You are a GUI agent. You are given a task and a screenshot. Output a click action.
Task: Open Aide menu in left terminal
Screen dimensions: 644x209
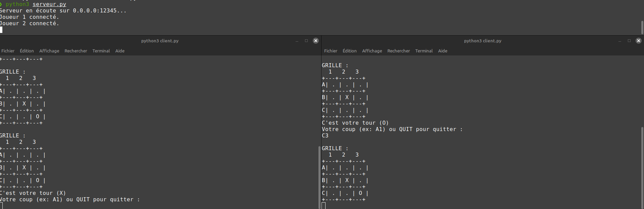point(120,51)
